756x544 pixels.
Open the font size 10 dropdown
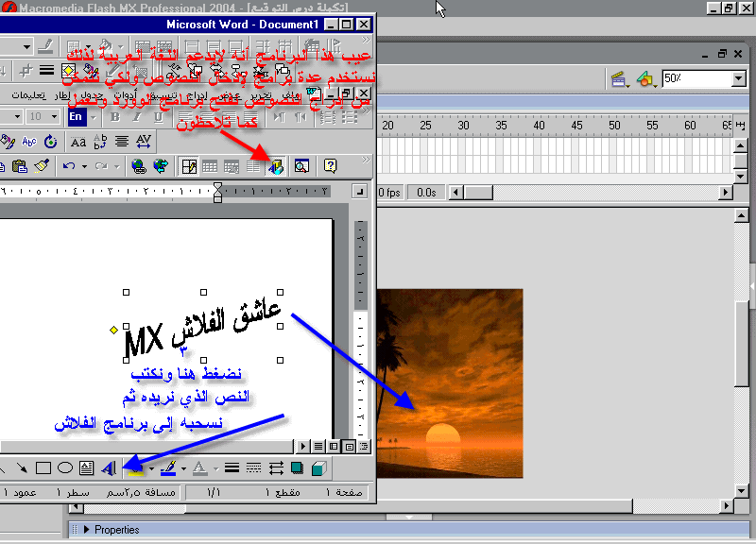(54, 116)
